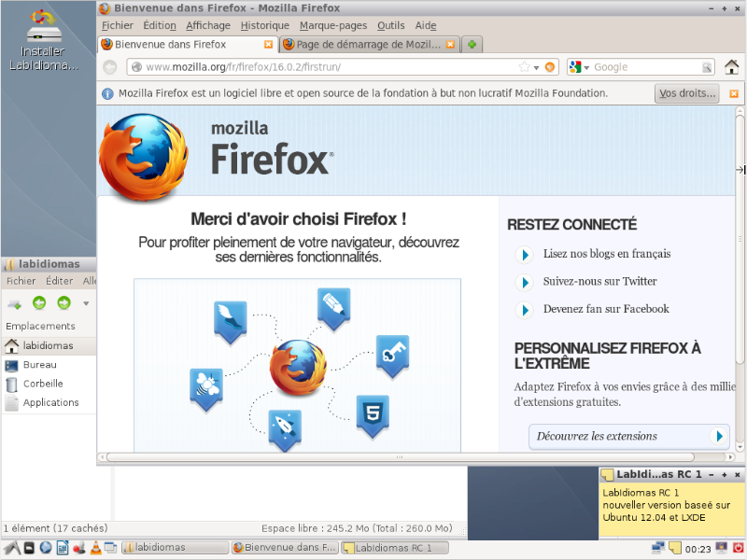747x560 pixels.
Task: Open a new tab with the plus button
Action: [x=473, y=44]
